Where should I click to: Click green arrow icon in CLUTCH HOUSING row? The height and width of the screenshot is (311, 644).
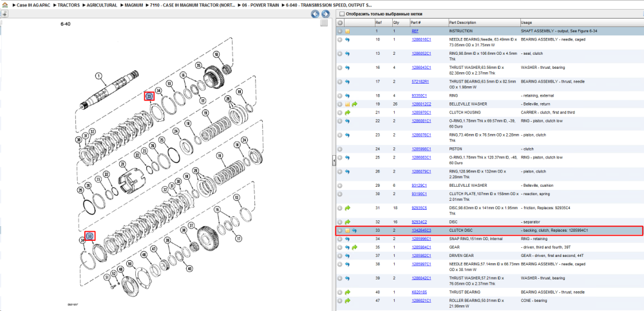pos(347,113)
